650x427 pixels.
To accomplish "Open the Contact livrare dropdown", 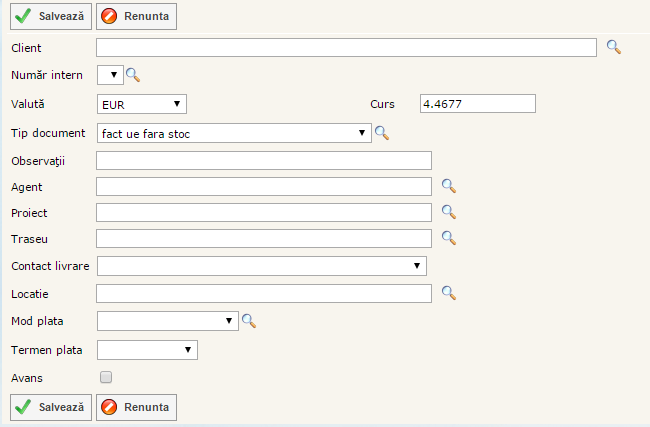I will [261, 265].
